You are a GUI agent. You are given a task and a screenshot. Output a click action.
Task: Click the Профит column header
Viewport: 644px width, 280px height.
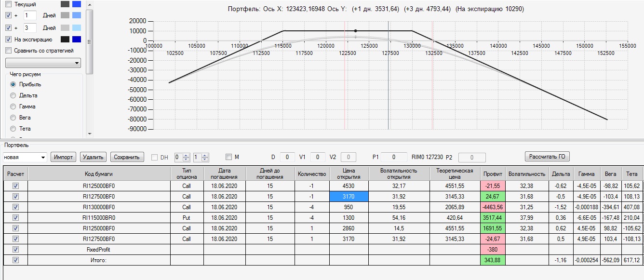click(x=494, y=173)
